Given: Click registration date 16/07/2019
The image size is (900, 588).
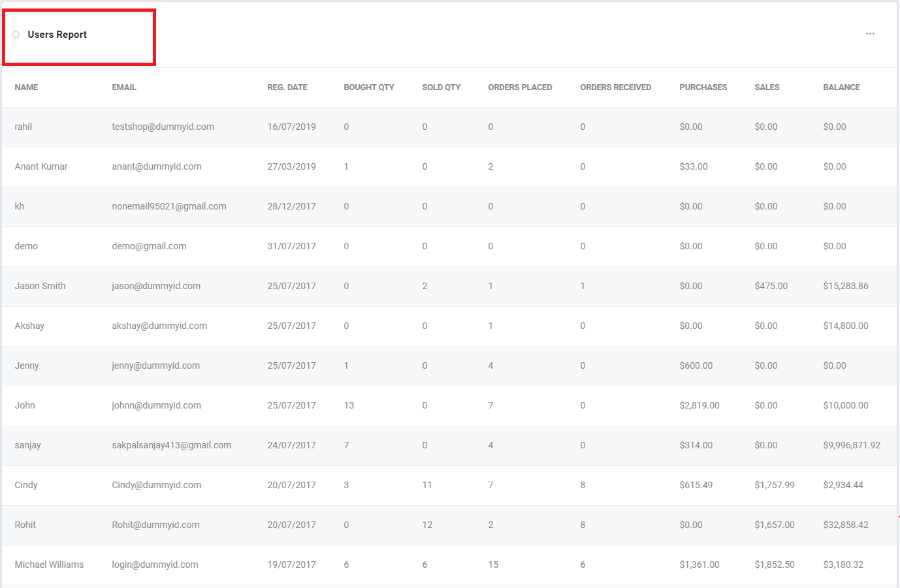Looking at the screenshot, I should tap(291, 127).
